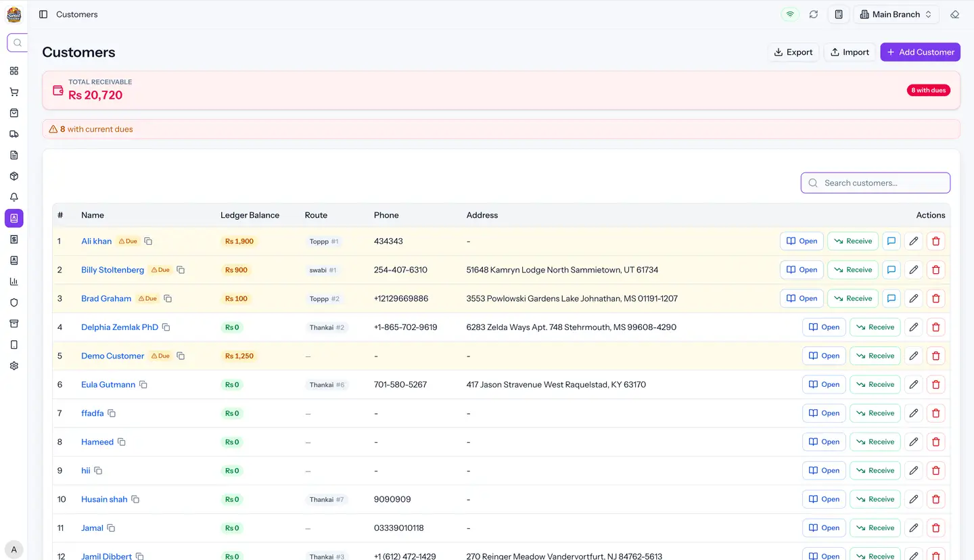Edit Brad Graham with the pencil icon
The height and width of the screenshot is (560, 974).
(914, 298)
